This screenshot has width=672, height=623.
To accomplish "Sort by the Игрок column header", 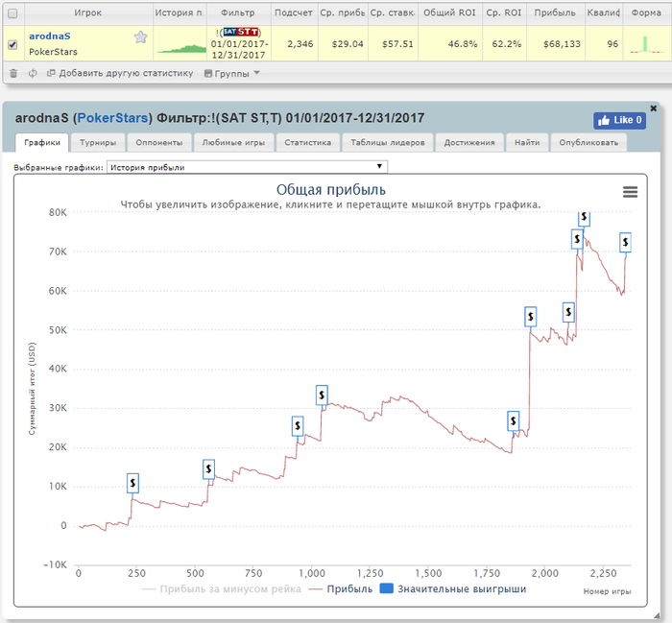I will click(88, 12).
